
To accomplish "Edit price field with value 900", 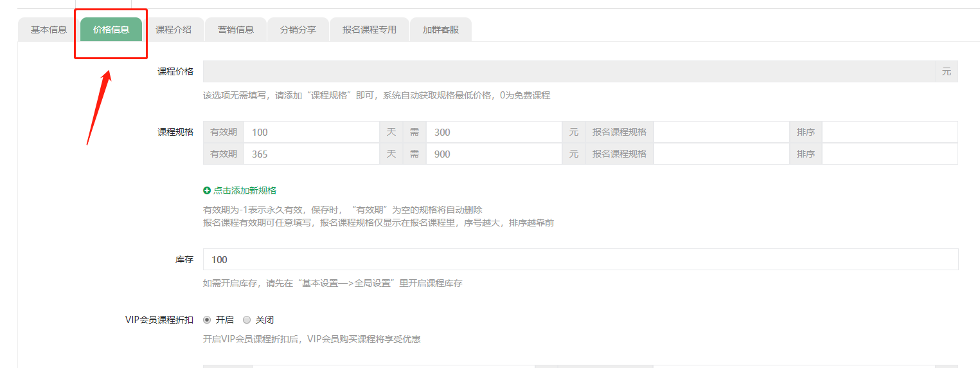I will 494,154.
